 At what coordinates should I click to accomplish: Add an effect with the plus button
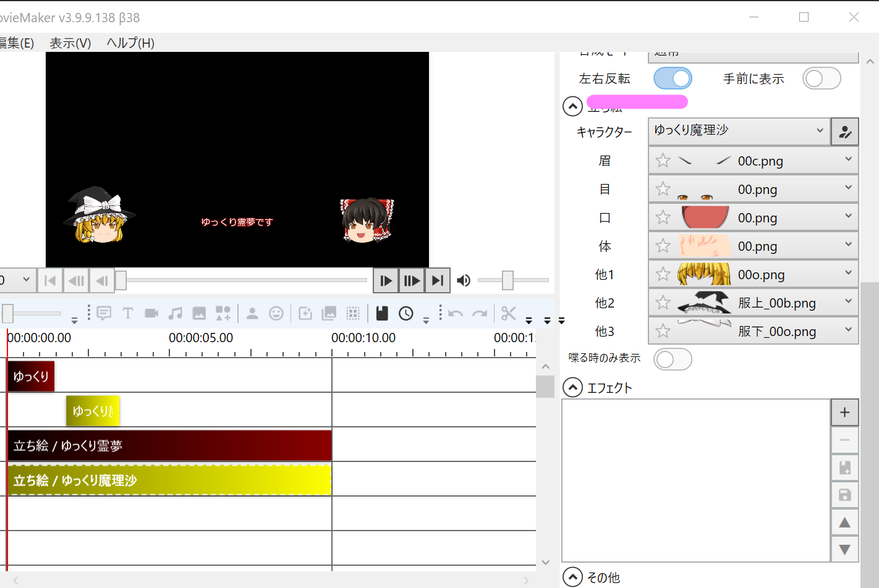click(845, 413)
